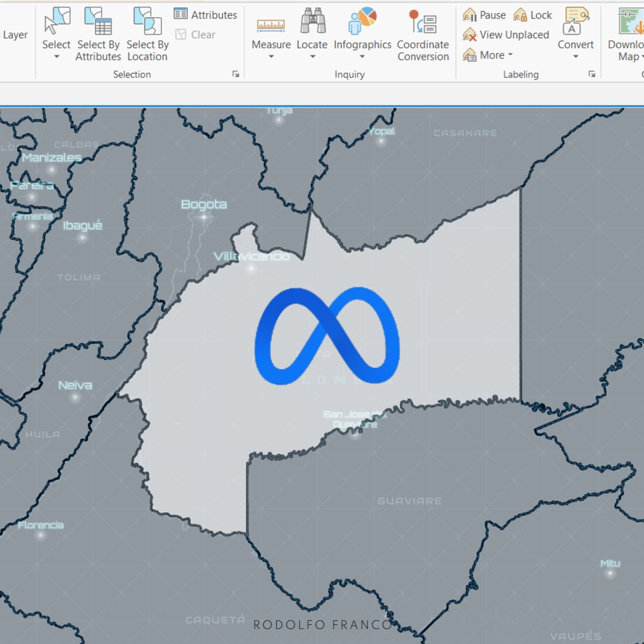This screenshot has height=644, width=644.
Task: Click the GUAVIARE department label
Action: pyautogui.click(x=410, y=501)
